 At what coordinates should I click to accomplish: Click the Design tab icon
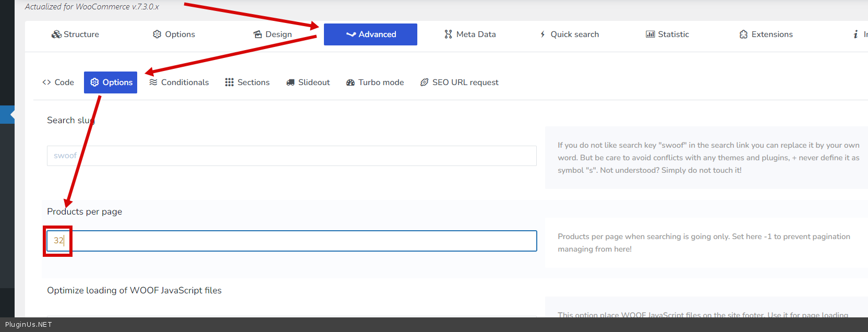258,34
